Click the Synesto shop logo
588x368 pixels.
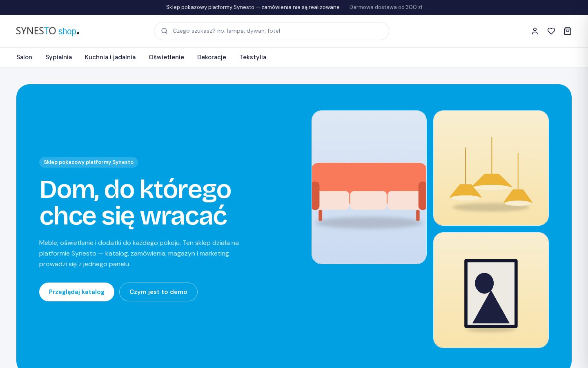coord(48,31)
